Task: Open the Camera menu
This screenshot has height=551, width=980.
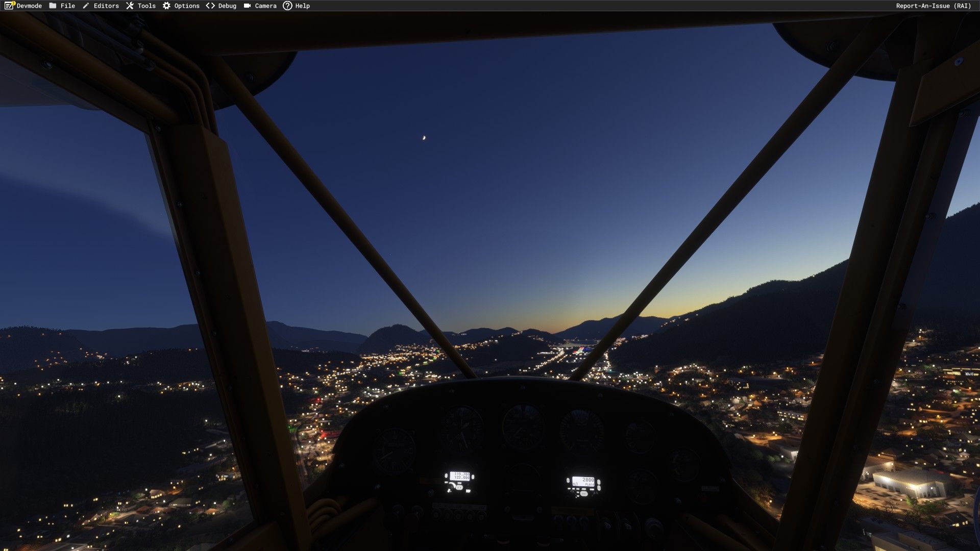Action: [x=260, y=6]
